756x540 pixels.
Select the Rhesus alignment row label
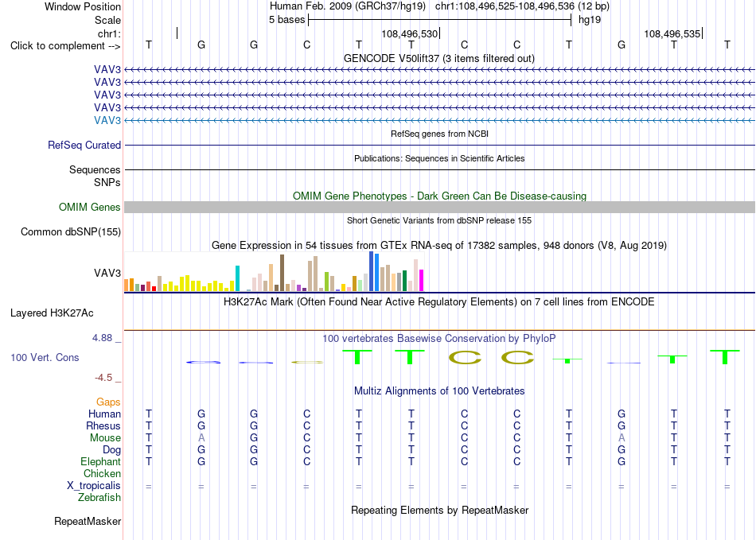[103, 425]
